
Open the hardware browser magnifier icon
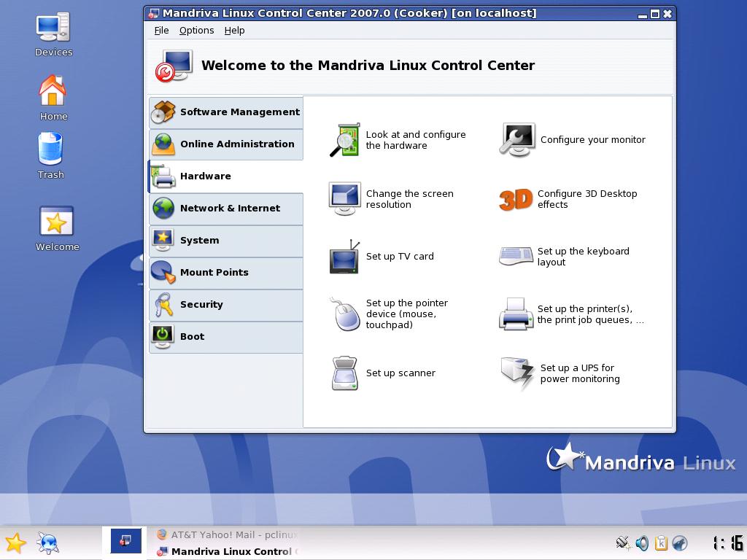(344, 140)
